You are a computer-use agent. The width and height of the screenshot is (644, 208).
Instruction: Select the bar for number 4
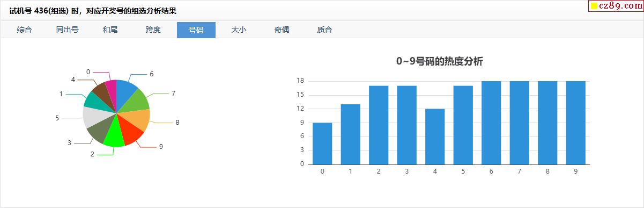coord(435,137)
